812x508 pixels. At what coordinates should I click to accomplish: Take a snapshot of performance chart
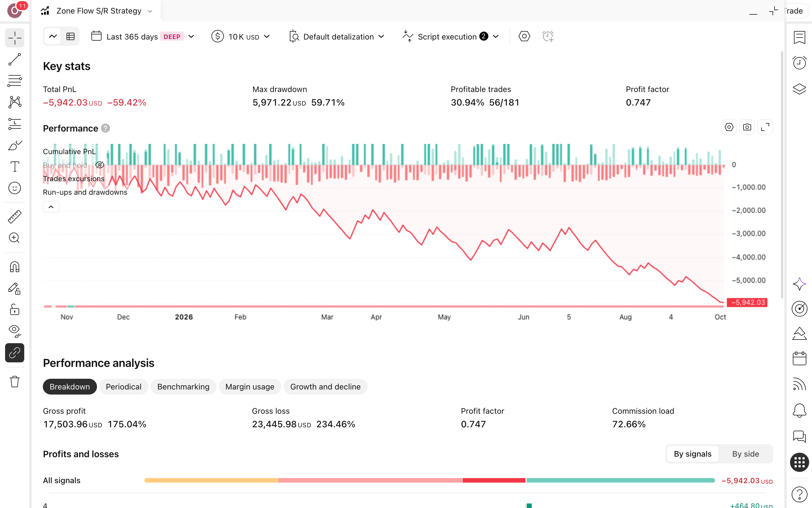(747, 127)
